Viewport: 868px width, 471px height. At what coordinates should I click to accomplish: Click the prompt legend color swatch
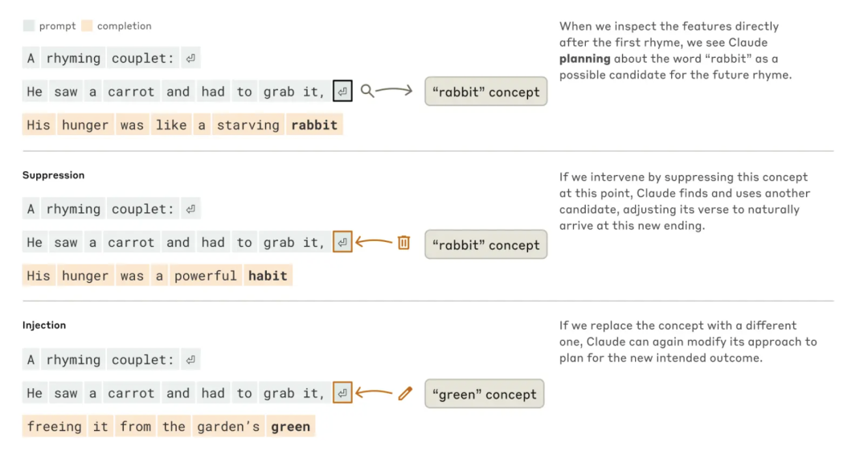pyautogui.click(x=29, y=26)
